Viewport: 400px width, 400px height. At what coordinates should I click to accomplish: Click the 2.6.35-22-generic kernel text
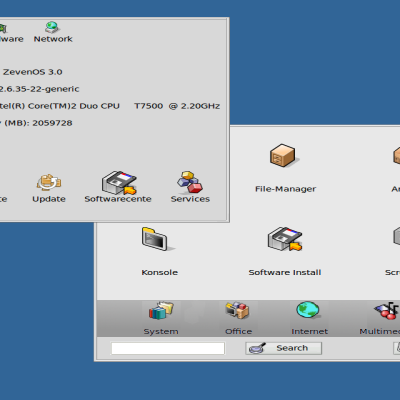[x=39, y=89]
